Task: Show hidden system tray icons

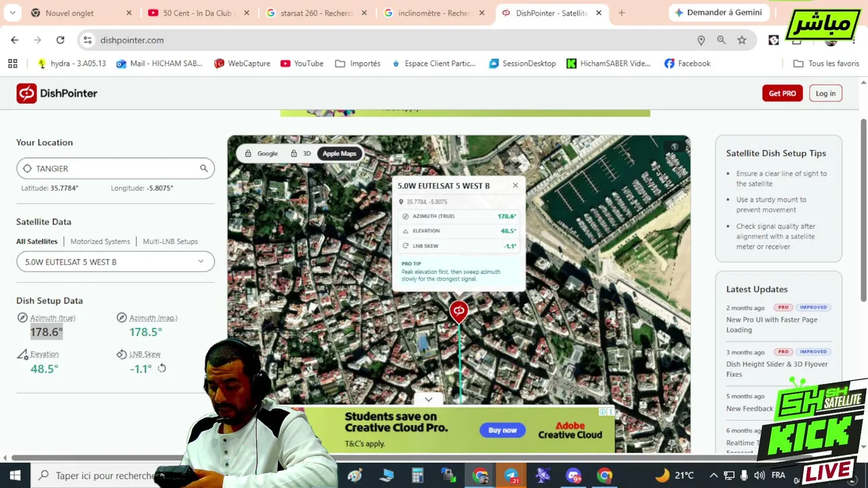Action: [x=713, y=475]
